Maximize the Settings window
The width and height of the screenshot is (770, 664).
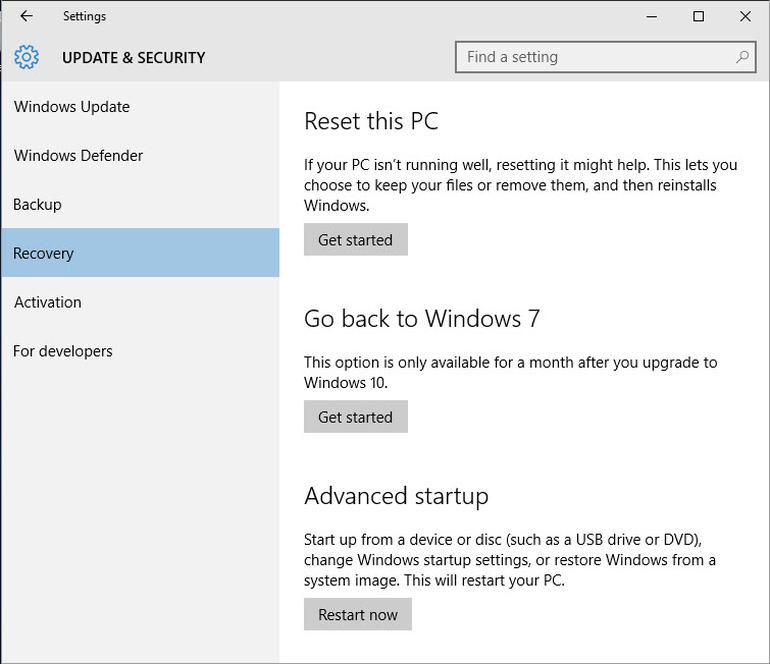point(698,16)
